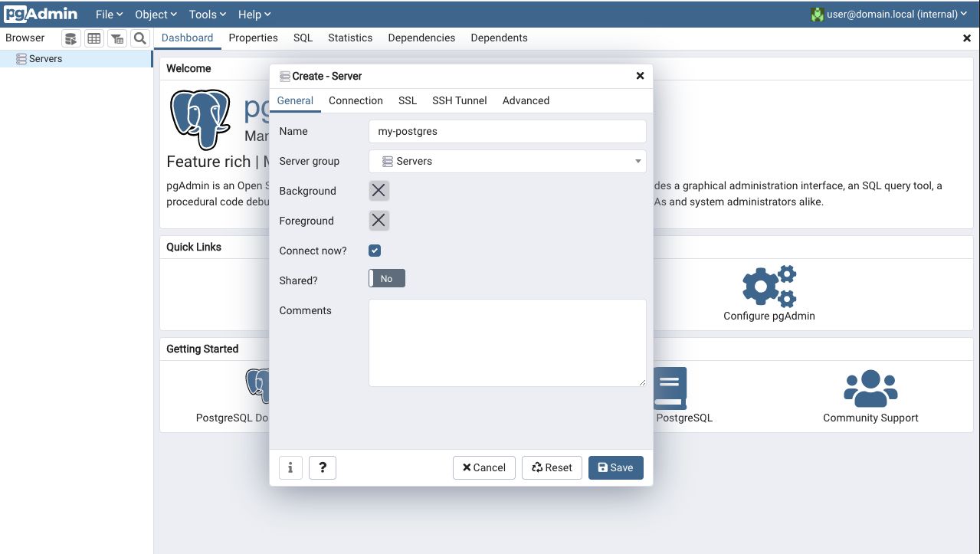Open the browser server object icon
Viewport: 980px width, 554px height.
[x=70, y=38]
